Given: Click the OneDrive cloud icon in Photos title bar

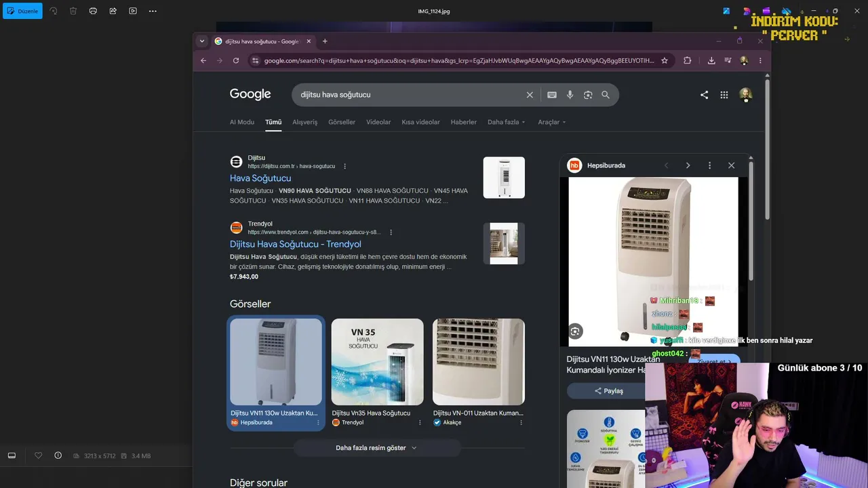Looking at the screenshot, I should pyautogui.click(x=787, y=11).
